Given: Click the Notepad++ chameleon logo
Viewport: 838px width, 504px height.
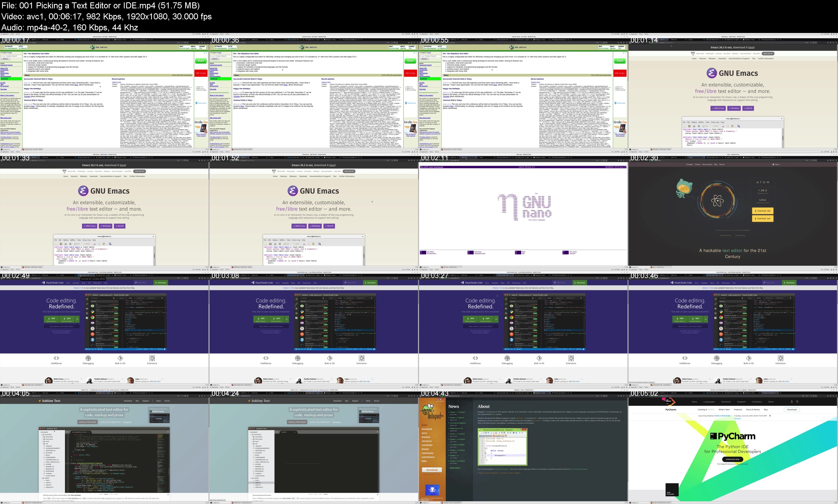Looking at the screenshot, I should (432, 412).
